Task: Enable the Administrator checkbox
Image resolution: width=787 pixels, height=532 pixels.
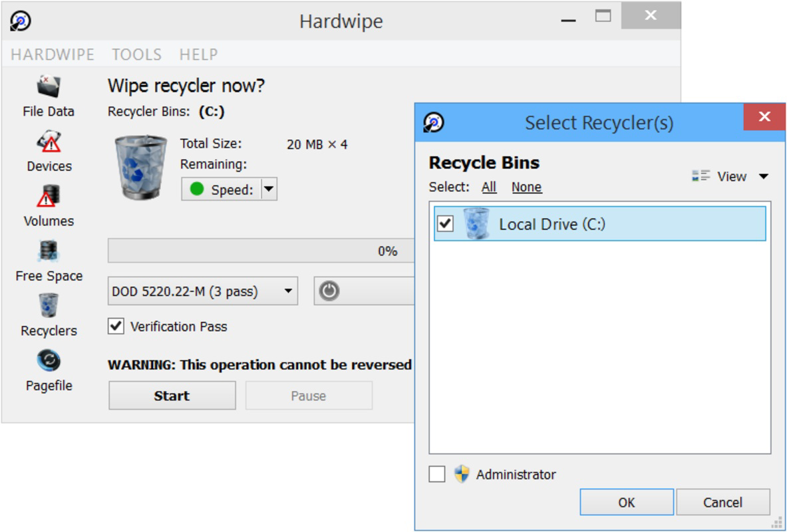Action: [436, 473]
